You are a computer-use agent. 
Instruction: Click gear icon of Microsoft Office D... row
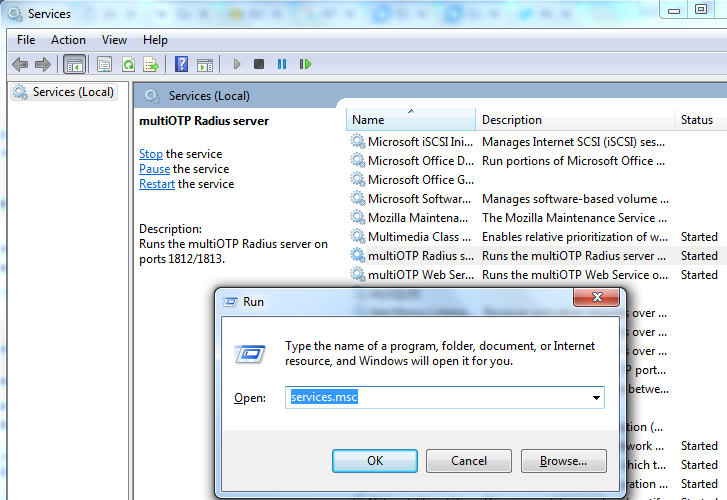(x=357, y=160)
